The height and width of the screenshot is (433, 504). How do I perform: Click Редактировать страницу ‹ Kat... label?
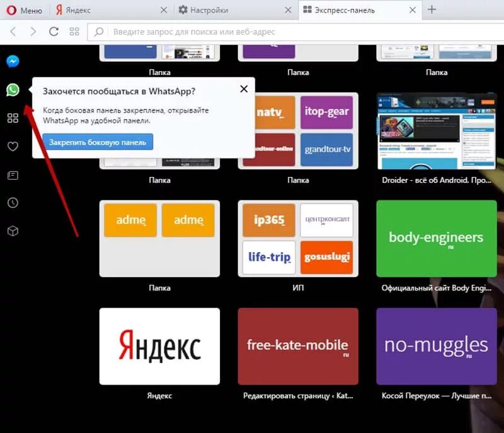click(298, 396)
